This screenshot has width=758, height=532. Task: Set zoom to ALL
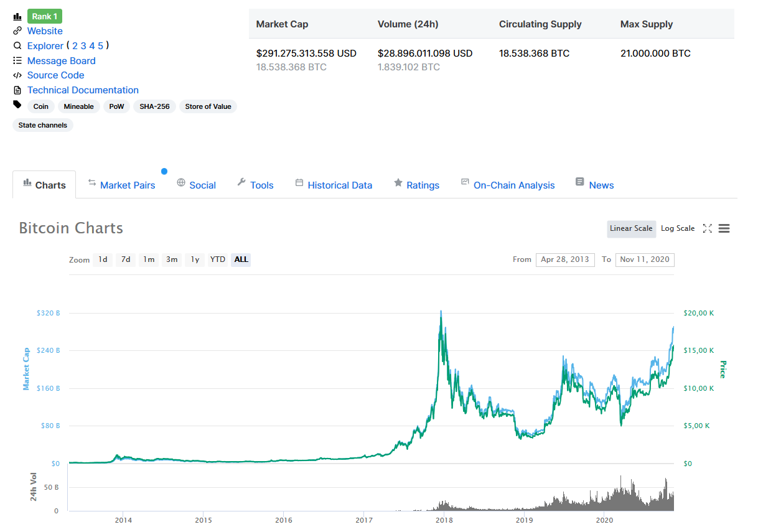[x=241, y=259]
